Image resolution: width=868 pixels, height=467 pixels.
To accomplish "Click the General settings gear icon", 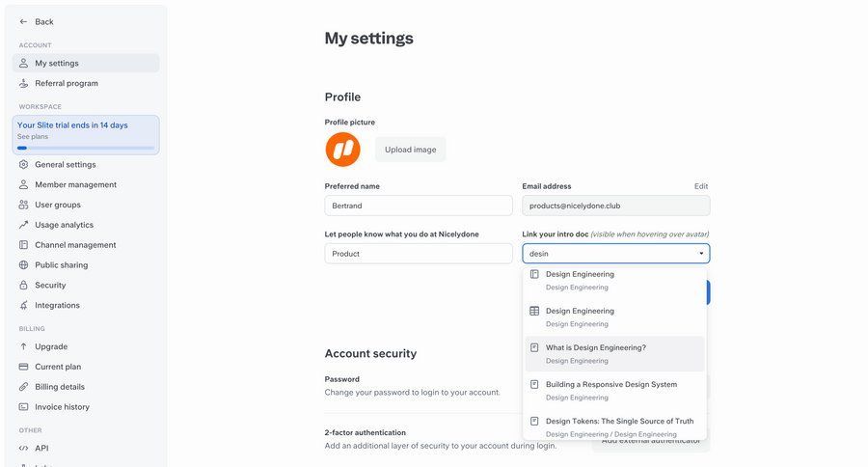I will click(23, 164).
